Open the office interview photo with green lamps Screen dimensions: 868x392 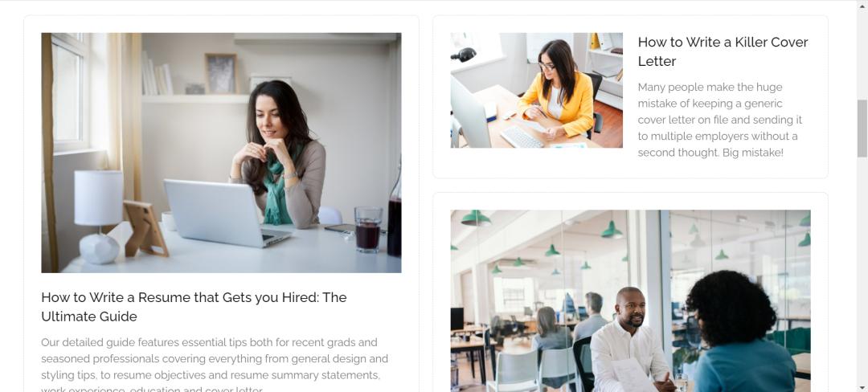pyautogui.click(x=631, y=300)
